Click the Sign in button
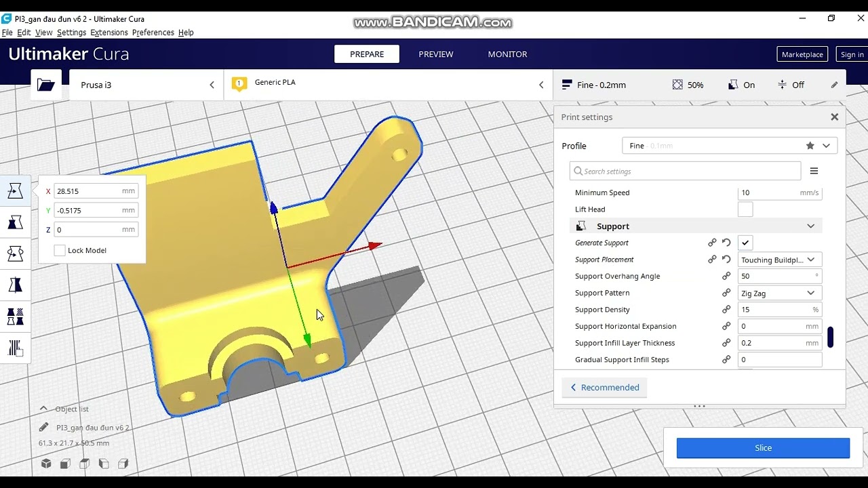Screen dimensions: 868x488 (x=852, y=54)
